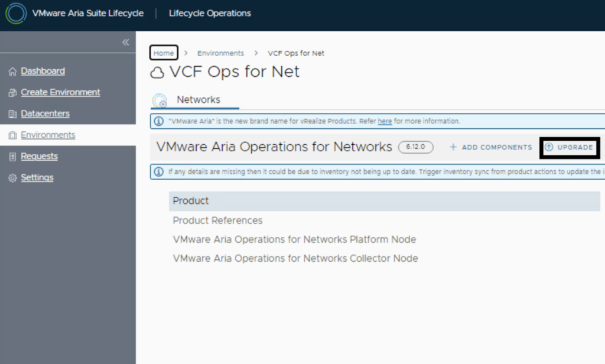Select VMware Aria Operations for Networks Platform Node
The height and width of the screenshot is (364, 605).
coord(294,239)
